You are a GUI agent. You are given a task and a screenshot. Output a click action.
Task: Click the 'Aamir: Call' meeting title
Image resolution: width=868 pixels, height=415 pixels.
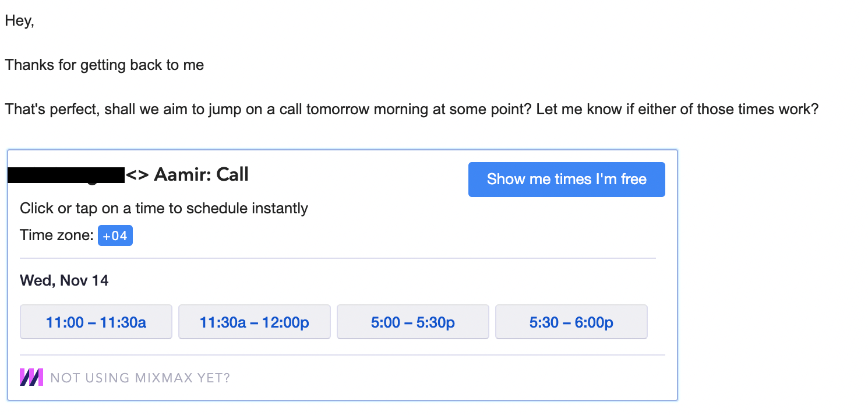coord(201,174)
